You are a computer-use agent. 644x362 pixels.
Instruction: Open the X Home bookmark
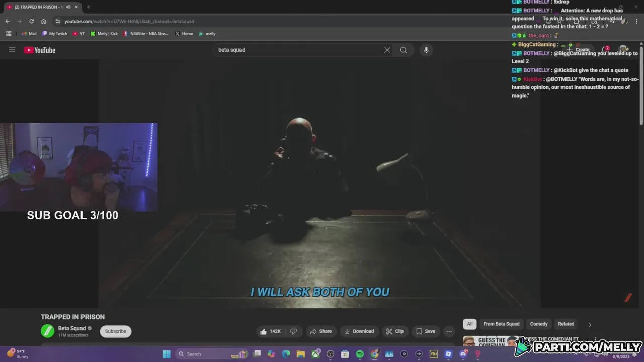[184, 34]
